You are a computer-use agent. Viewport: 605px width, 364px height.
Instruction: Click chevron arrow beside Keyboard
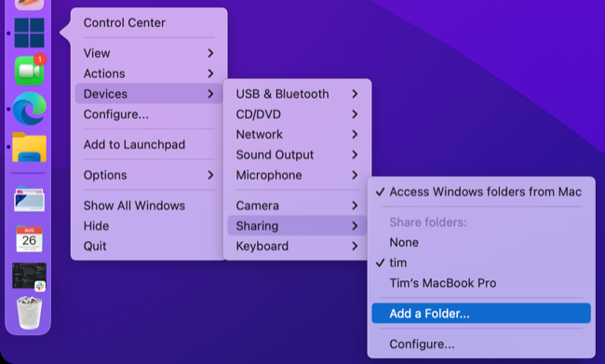355,246
